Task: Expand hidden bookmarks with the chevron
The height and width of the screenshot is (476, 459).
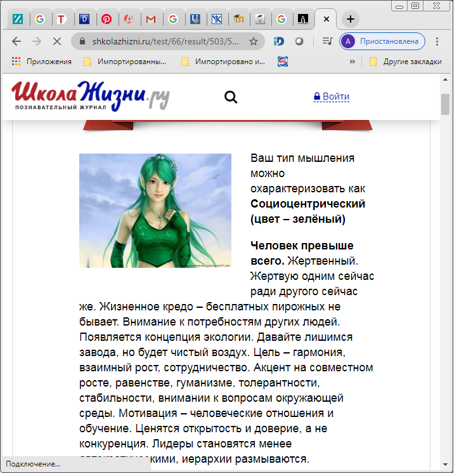Action: (x=352, y=62)
